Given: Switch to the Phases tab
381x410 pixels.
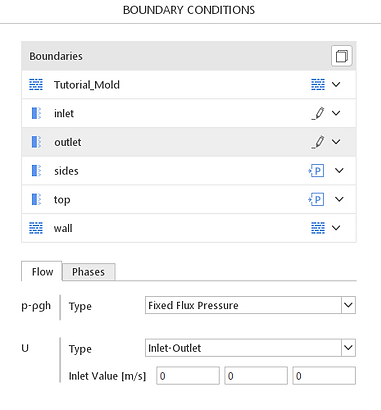Looking at the screenshot, I should click(89, 272).
